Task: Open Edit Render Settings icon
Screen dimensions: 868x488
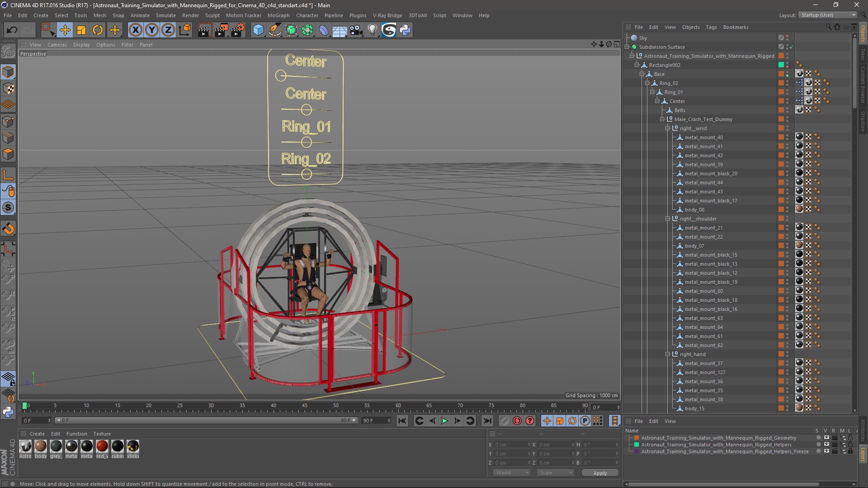Action: tap(238, 30)
